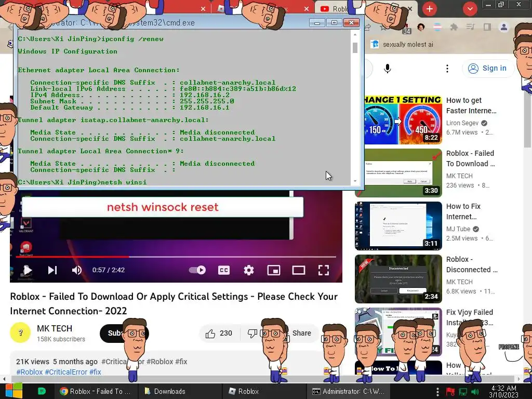
Task: Open Liron Segev channel name
Action: point(462,123)
